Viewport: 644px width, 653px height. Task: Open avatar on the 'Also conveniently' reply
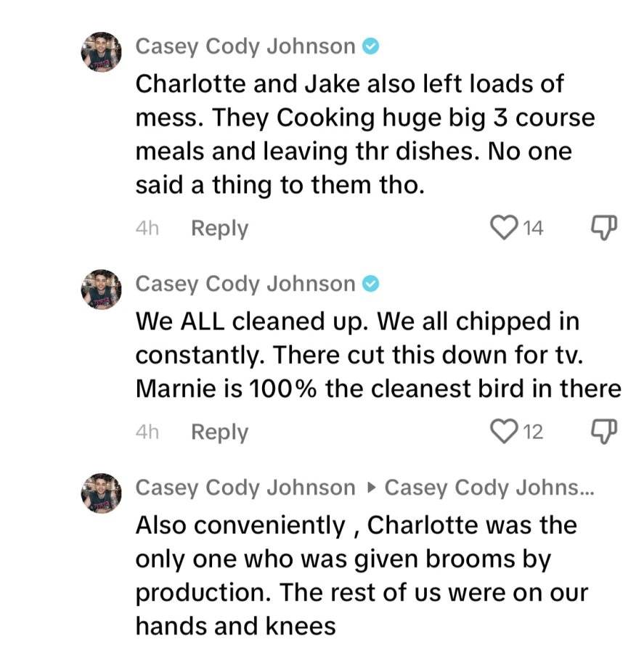102,493
